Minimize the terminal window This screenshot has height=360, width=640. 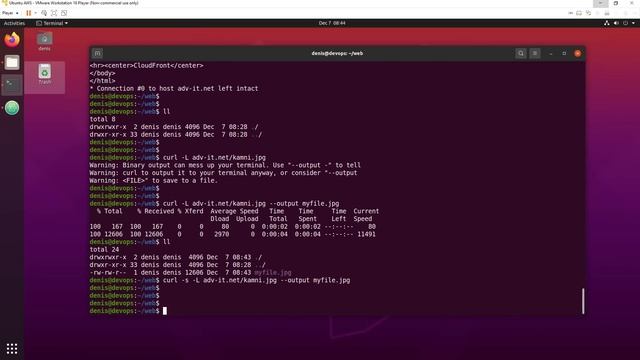point(551,53)
